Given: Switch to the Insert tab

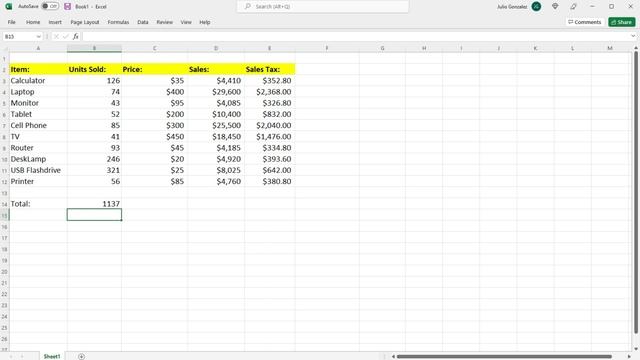Looking at the screenshot, I should (x=55, y=22).
